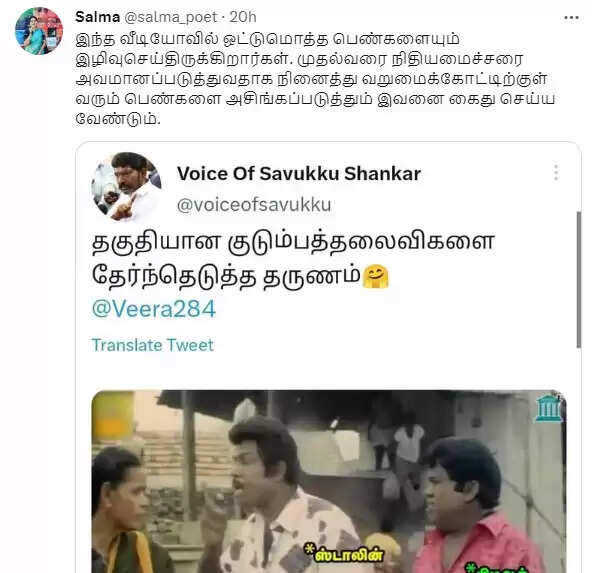Image resolution: width=592 pixels, height=573 pixels.
Task: Click the building watermark icon on video
Action: (x=549, y=408)
